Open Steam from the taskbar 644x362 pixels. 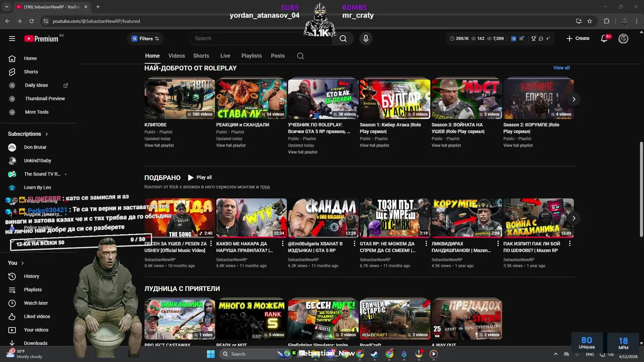point(374,354)
